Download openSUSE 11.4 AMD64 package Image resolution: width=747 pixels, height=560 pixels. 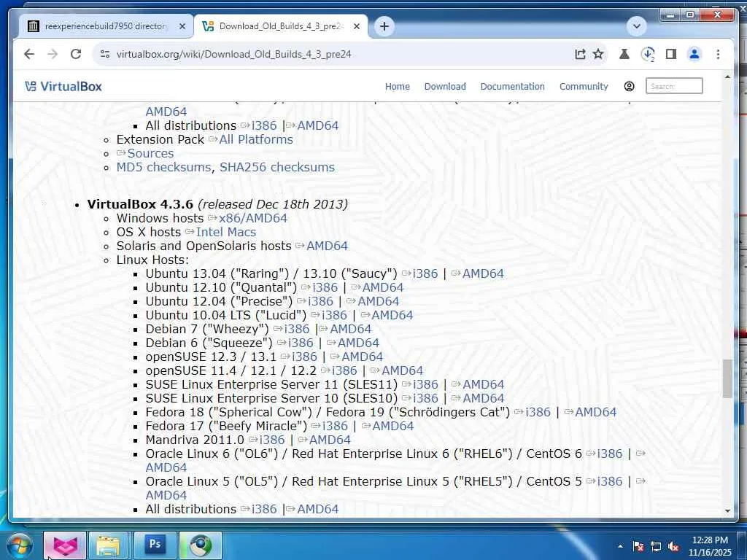pyautogui.click(x=402, y=370)
